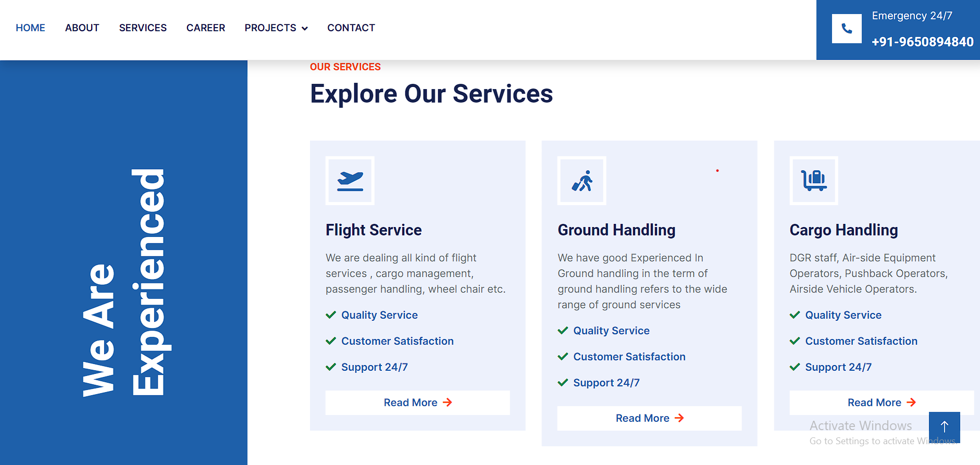Click the luggage cart icon for Cargo Handling
This screenshot has height=465, width=980.
click(x=814, y=181)
